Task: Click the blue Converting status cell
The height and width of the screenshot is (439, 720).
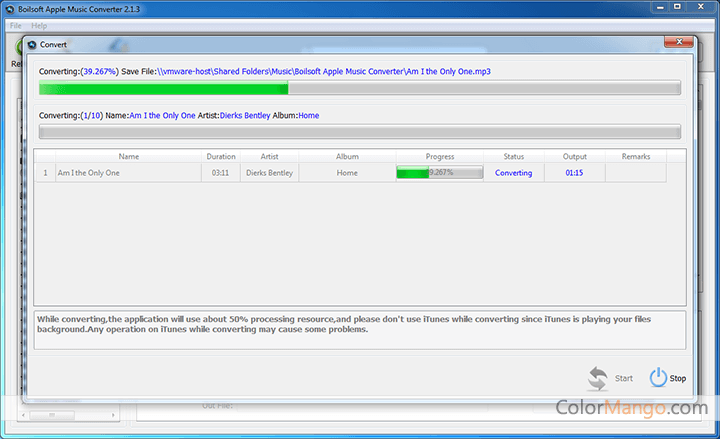Action: 513,173
